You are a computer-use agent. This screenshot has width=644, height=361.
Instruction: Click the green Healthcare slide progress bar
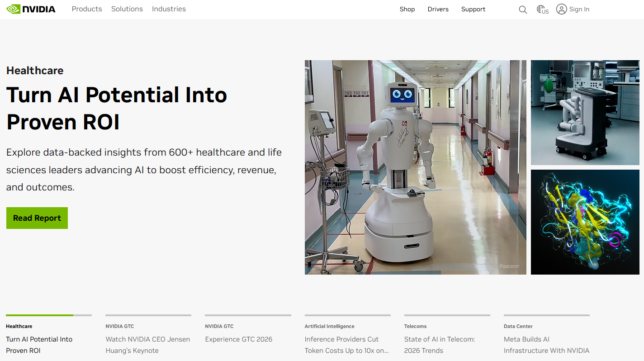39,315
